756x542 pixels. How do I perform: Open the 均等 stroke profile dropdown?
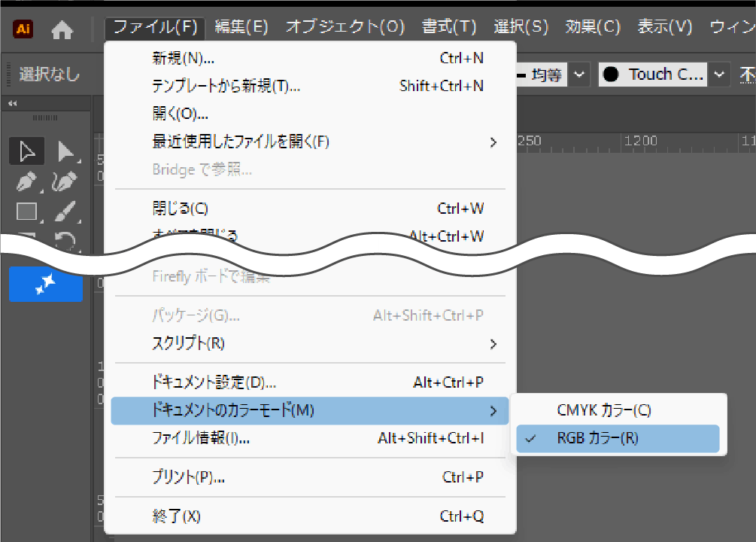tap(579, 75)
